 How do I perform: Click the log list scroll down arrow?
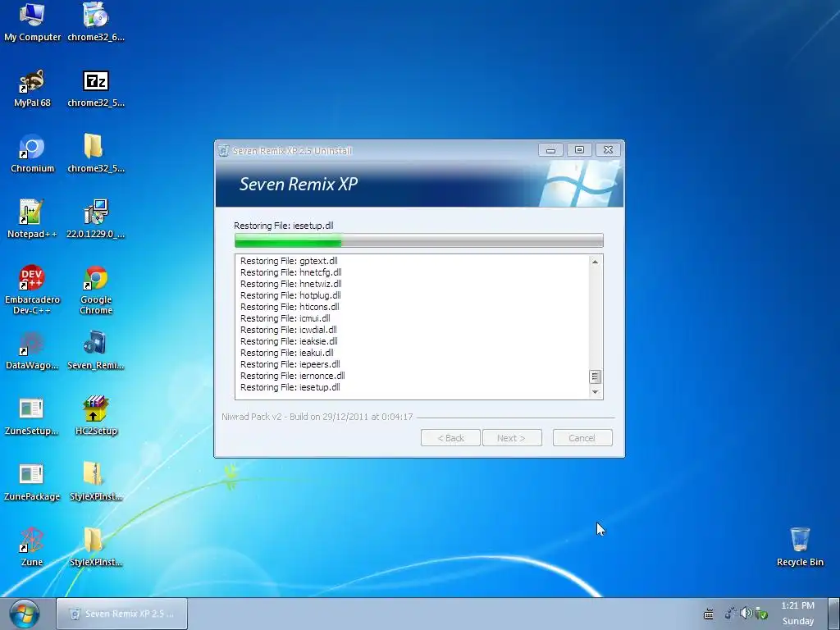[595, 392]
